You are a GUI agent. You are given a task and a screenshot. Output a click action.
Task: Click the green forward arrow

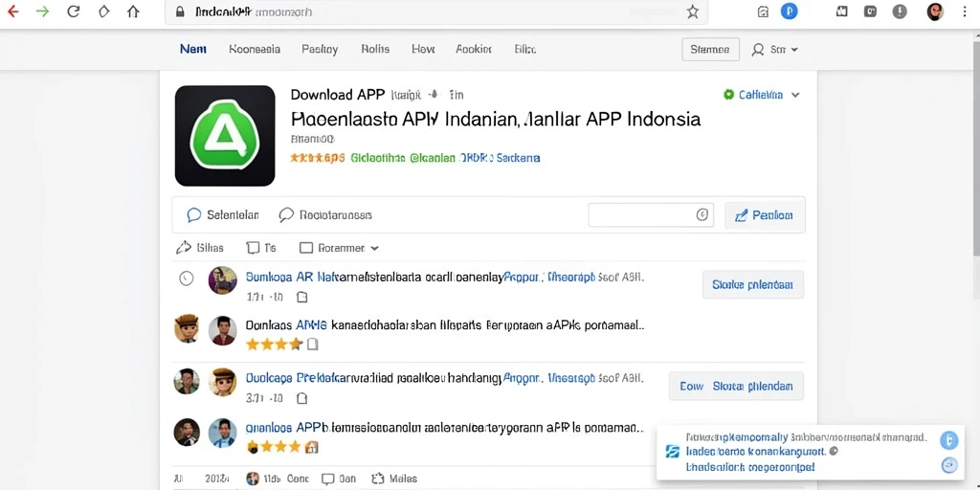pyautogui.click(x=42, y=11)
